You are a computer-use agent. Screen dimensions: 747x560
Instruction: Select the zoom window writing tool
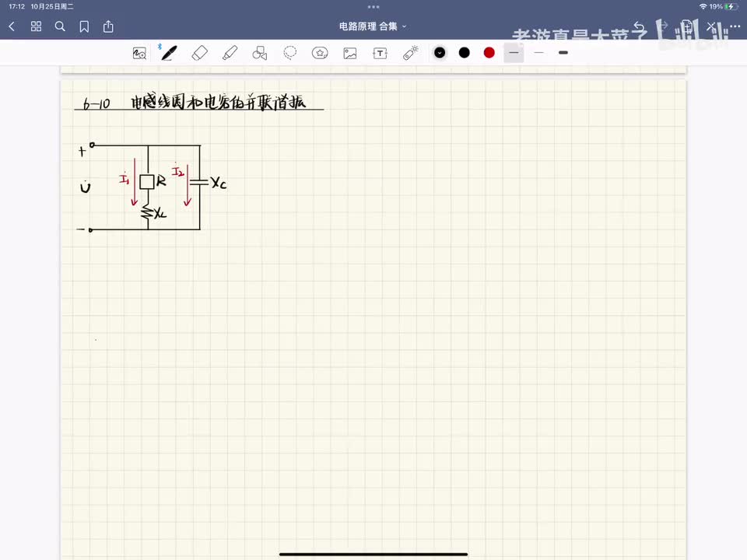pyautogui.click(x=139, y=54)
